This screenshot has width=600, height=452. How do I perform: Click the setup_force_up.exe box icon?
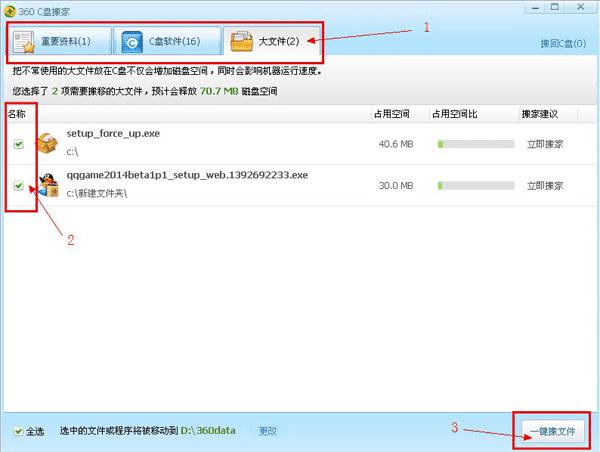(x=47, y=144)
